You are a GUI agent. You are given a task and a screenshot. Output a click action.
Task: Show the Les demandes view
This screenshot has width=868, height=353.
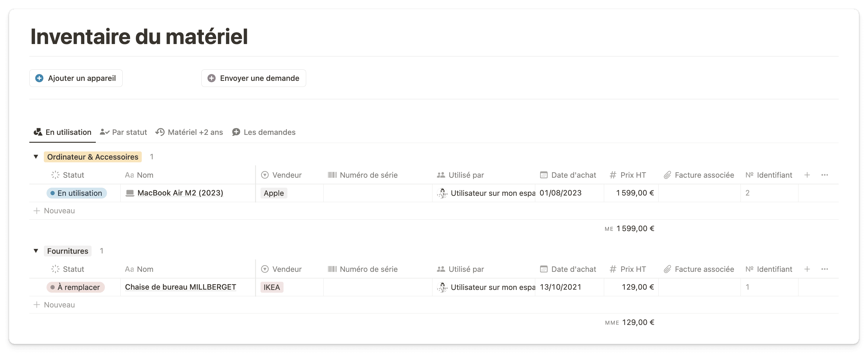tap(264, 132)
